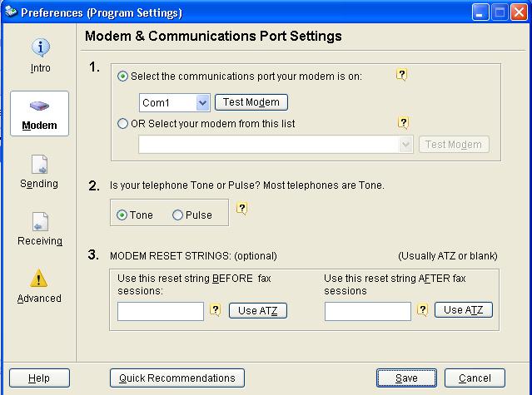
Task: Click the AFTER fax sessions reset string field
Action: coord(368,311)
